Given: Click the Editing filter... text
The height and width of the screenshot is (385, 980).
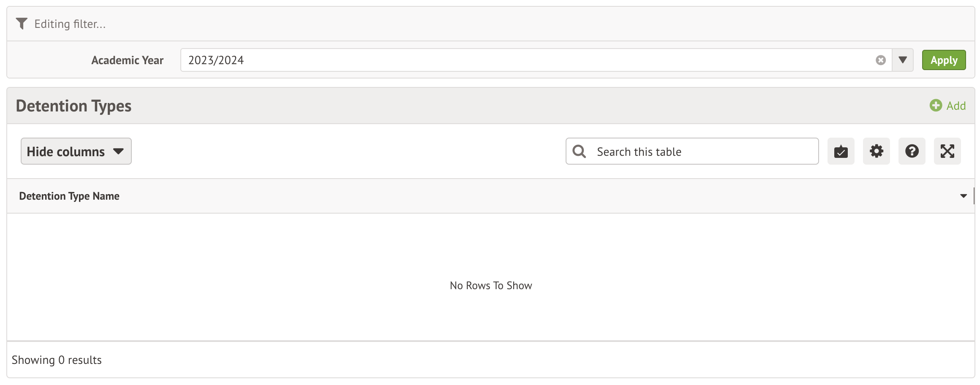Looking at the screenshot, I should tap(70, 24).
